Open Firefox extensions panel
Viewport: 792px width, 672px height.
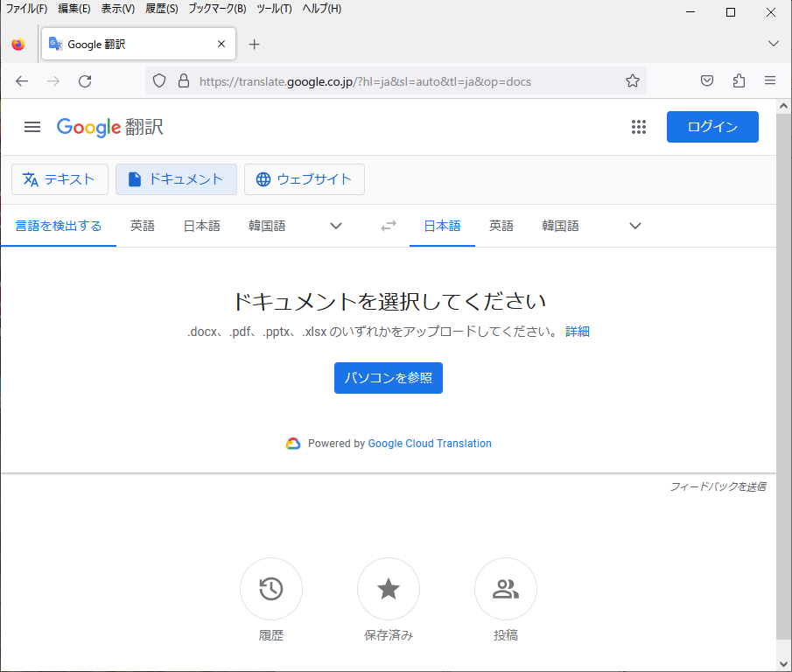pos(739,80)
